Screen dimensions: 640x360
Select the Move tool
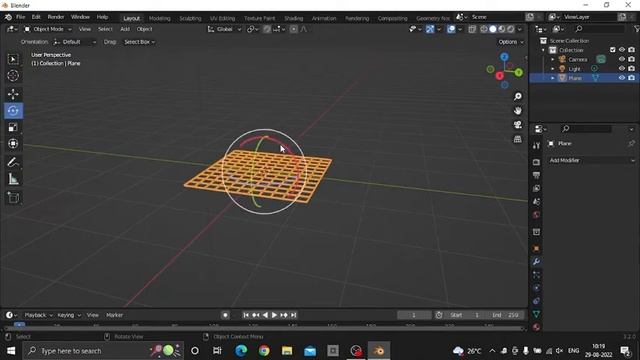point(13,94)
